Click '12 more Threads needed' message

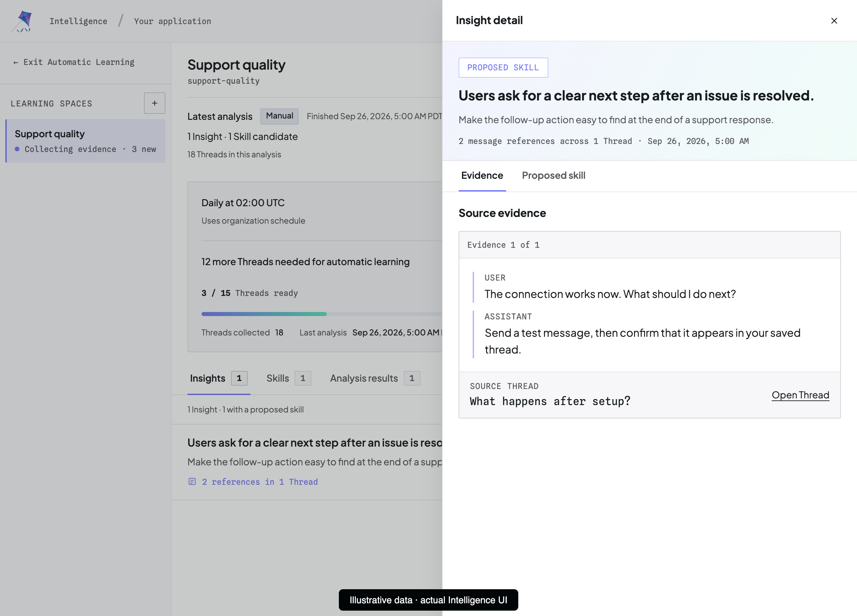[x=305, y=262]
